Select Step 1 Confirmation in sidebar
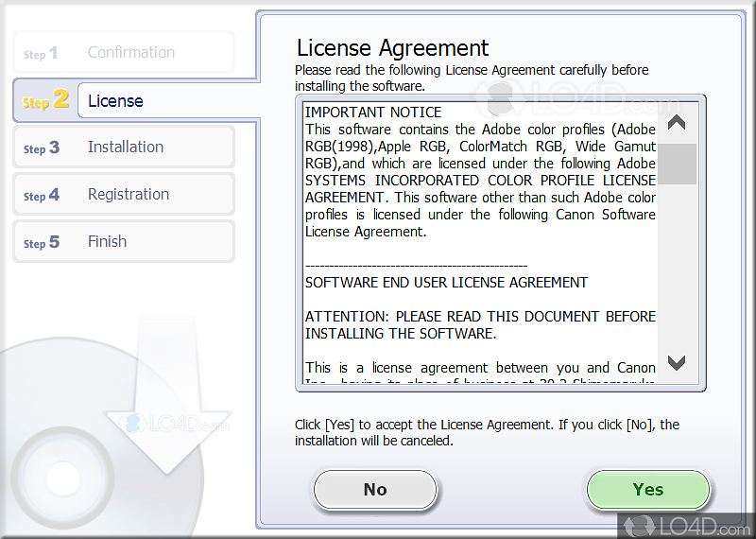Viewport: 756px width, 539px height. pos(124,52)
